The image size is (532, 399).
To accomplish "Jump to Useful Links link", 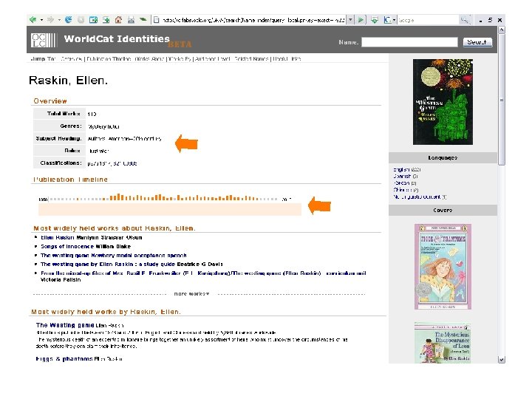I will (x=287, y=58).
